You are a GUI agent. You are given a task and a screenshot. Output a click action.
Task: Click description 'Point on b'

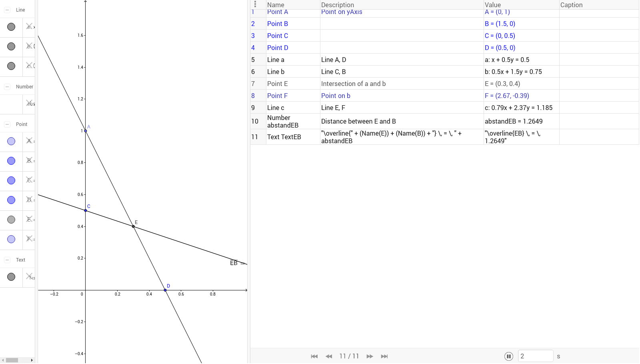point(336,96)
